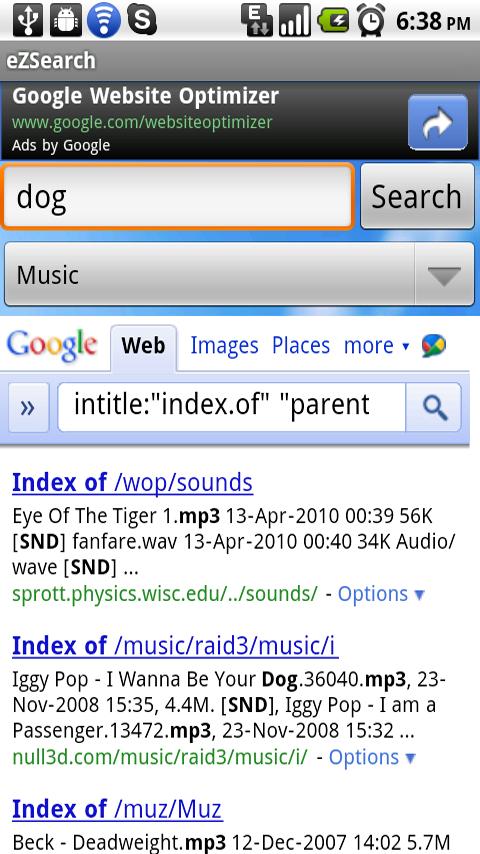
Task: Tap the Android debug bug icon
Action: pyautogui.click(x=66, y=21)
